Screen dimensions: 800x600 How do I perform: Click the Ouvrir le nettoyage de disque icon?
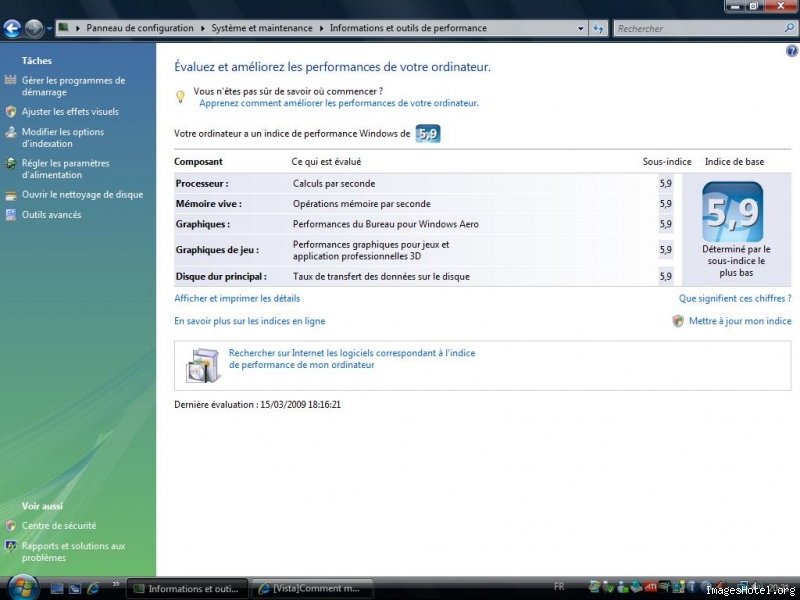point(11,195)
